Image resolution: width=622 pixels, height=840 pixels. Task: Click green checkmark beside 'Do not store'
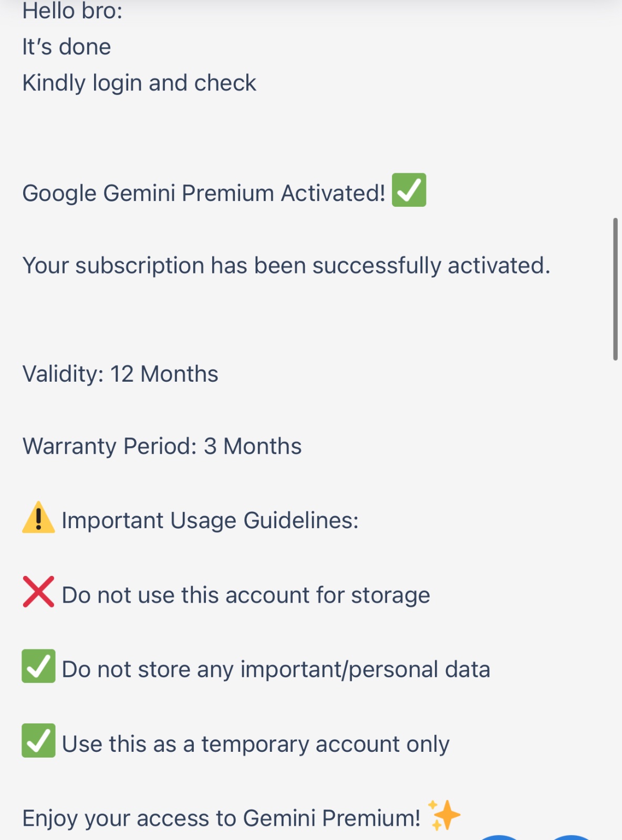[x=38, y=666]
